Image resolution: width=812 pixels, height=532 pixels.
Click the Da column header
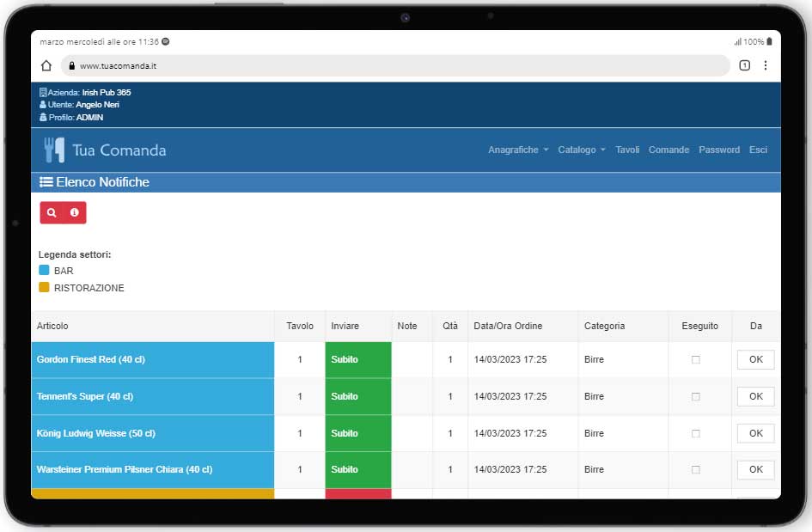755,326
